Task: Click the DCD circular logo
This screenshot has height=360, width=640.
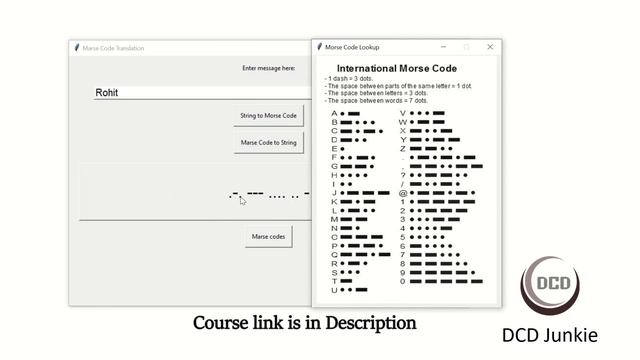Action: pos(550,285)
